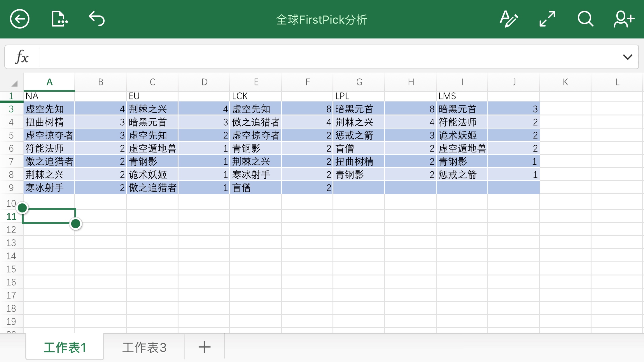Click the LCK header cell
Screen dimensions: 644x362
pyautogui.click(x=256, y=96)
